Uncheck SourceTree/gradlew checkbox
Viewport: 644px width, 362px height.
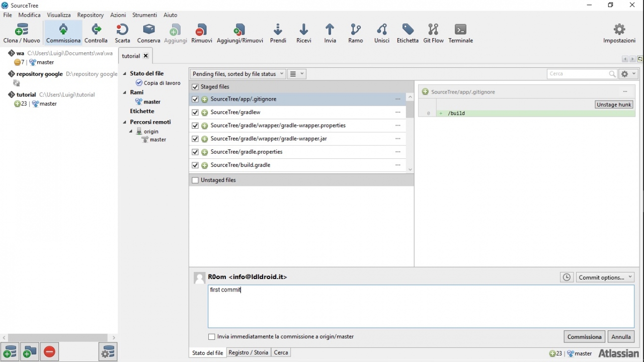[195, 113]
